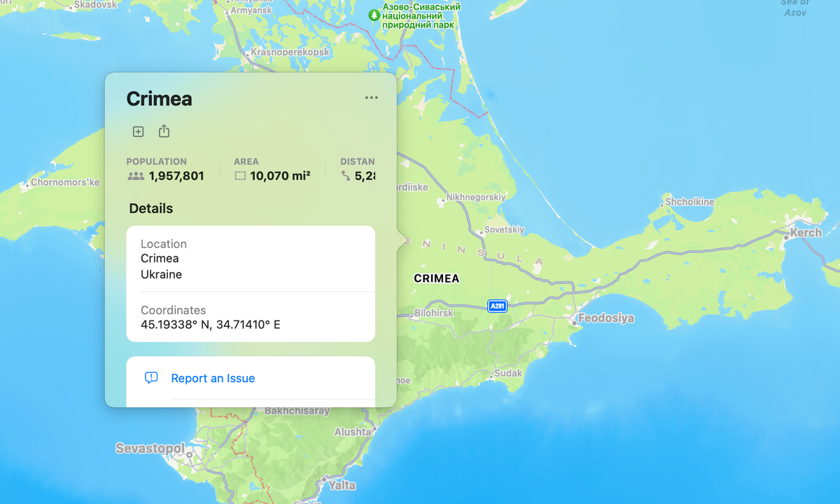Click the Report an Issue link
840x504 pixels.
point(213,378)
